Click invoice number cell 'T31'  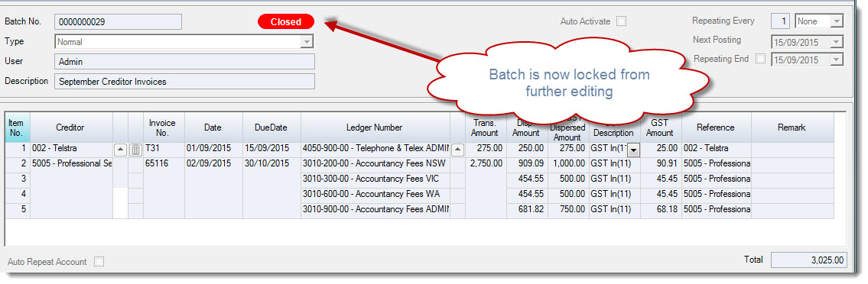[x=164, y=149]
